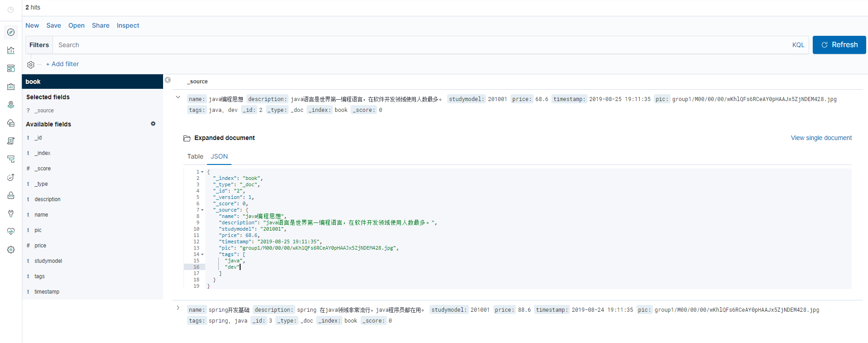Switch to the Table tab
The image size is (868, 343).
tap(195, 156)
